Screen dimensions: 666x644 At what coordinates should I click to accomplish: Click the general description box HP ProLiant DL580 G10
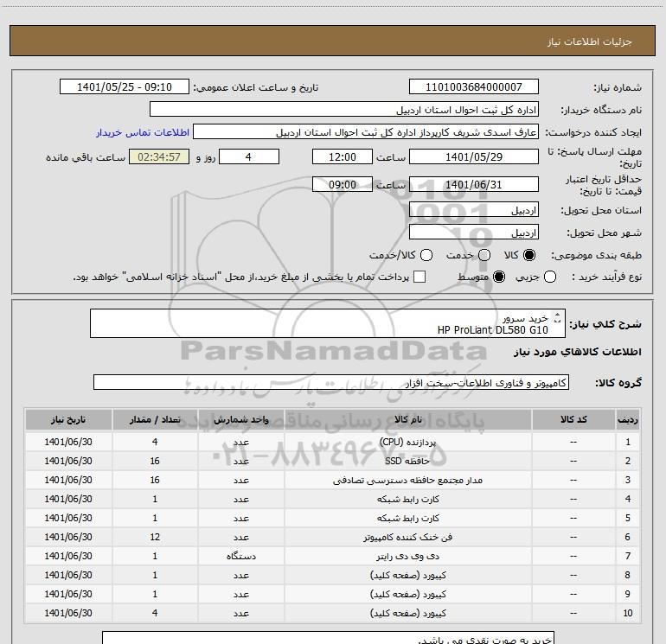(328, 323)
